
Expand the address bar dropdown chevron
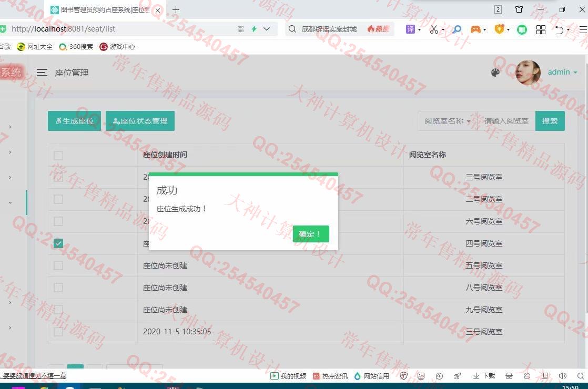pos(267,29)
